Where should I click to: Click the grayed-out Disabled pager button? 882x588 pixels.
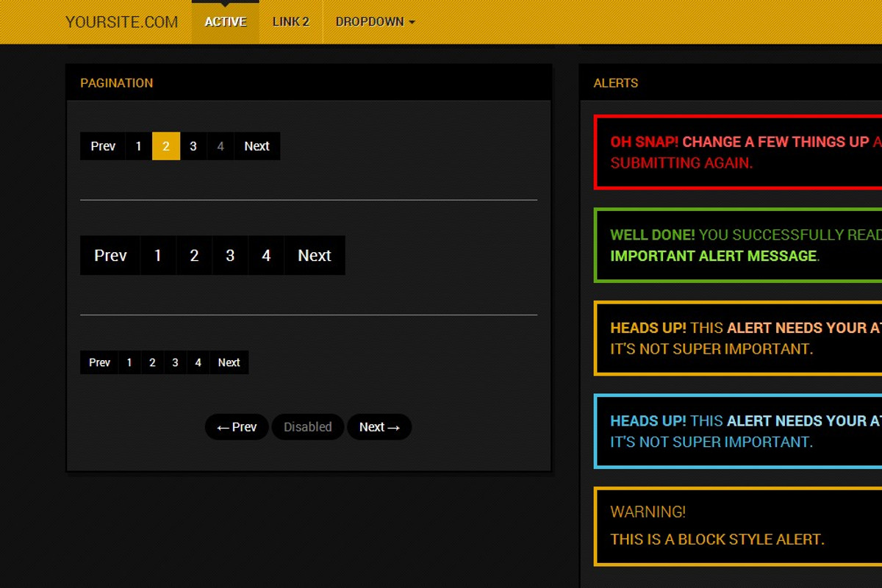[x=307, y=426]
